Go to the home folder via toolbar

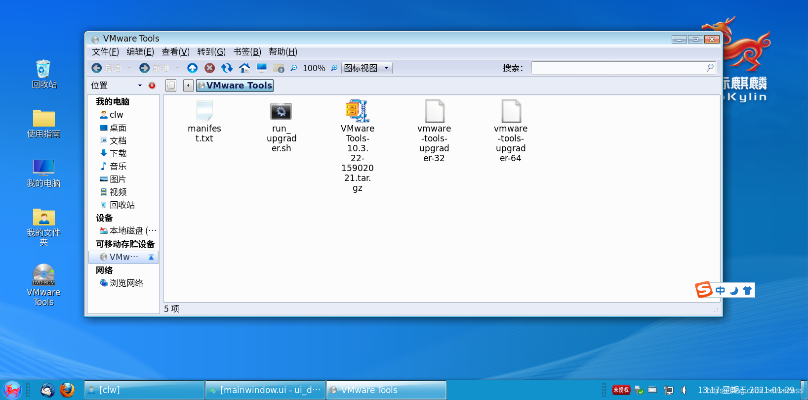click(x=245, y=68)
